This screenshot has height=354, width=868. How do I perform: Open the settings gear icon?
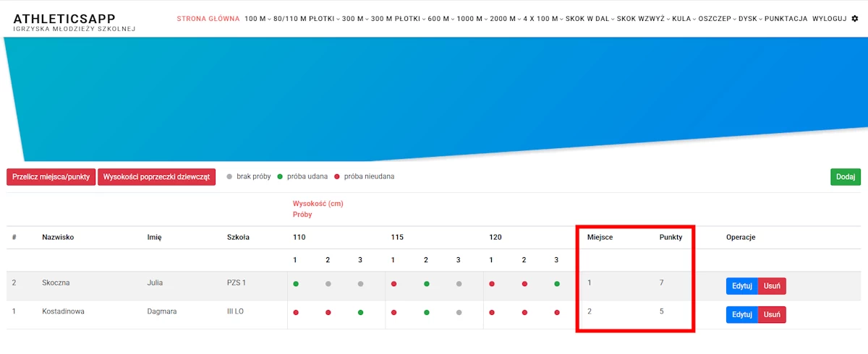(x=854, y=19)
